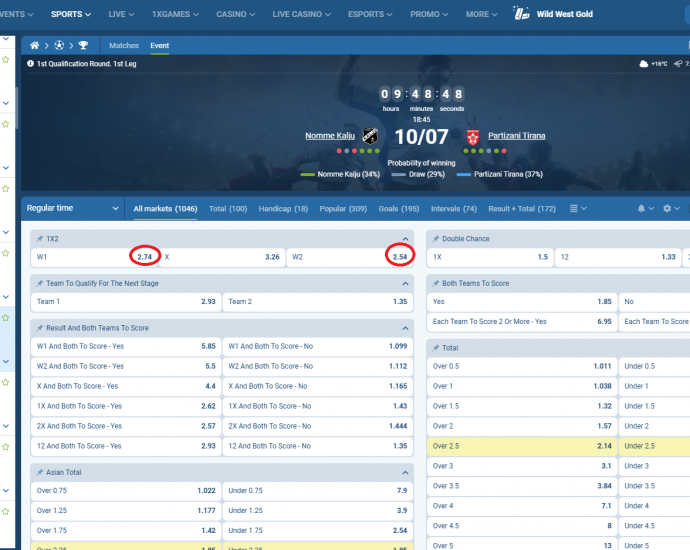The height and width of the screenshot is (550, 690).
Task: Open the 1XGAMES menu
Action: click(175, 14)
